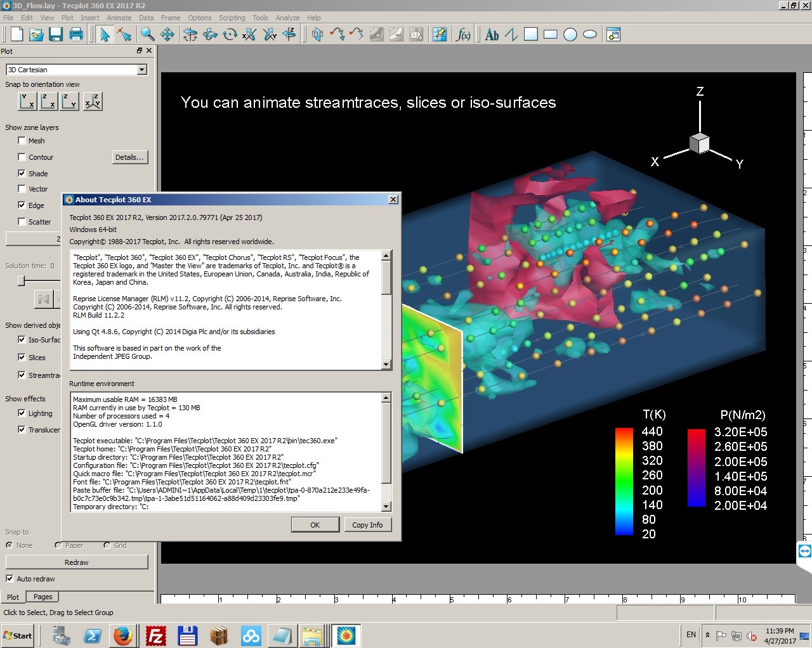Choose the spherical rotate tool
The image size is (812, 648).
click(190, 35)
